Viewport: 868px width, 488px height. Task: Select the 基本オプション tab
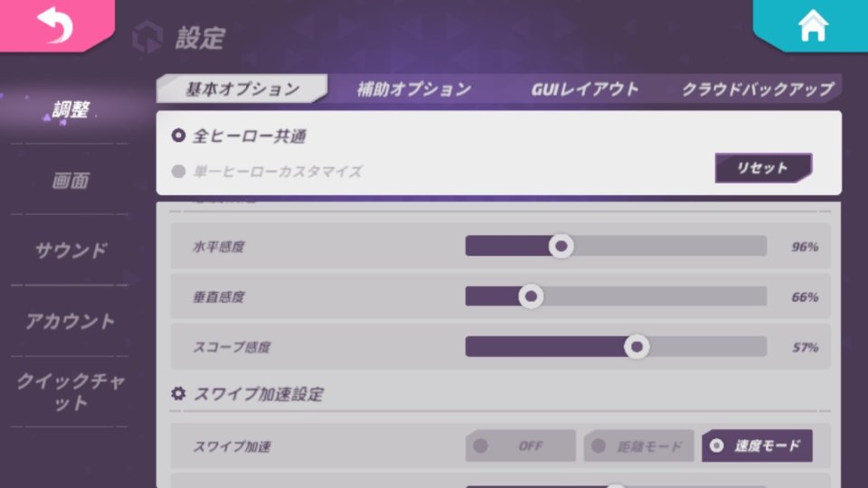tap(242, 89)
